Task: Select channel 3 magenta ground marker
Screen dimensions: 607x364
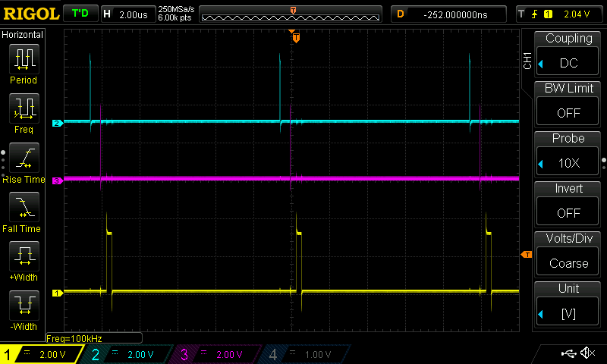Action: point(58,180)
